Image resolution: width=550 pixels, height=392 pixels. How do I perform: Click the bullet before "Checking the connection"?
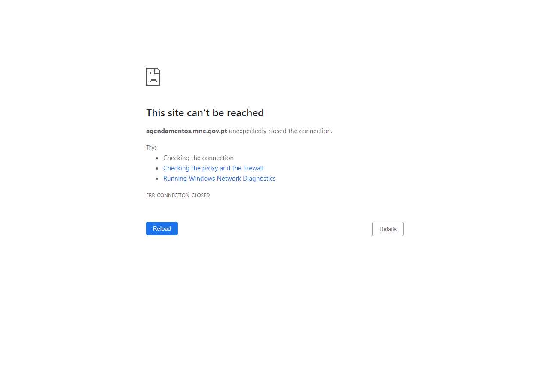coord(157,158)
